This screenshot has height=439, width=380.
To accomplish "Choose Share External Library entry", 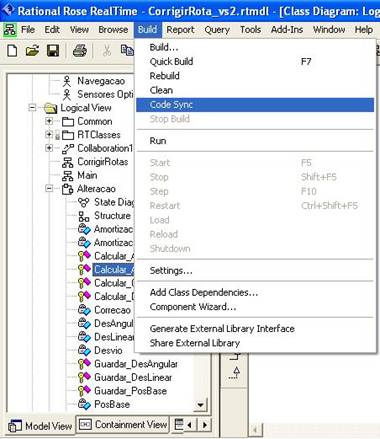I will (255, 343).
